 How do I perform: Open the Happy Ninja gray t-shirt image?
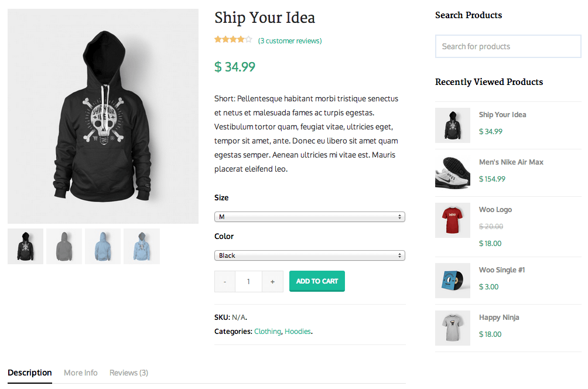click(453, 328)
